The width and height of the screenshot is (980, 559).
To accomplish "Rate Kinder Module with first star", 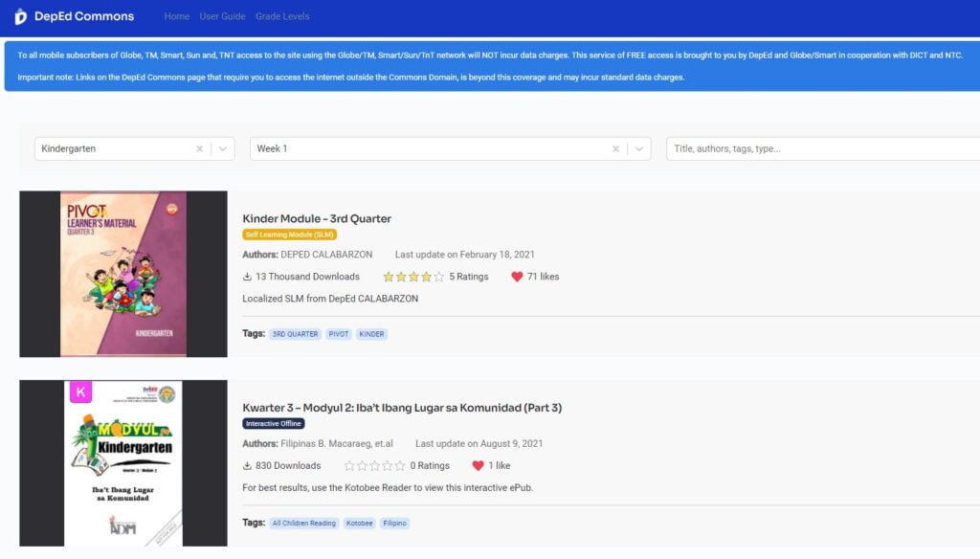I will point(389,277).
